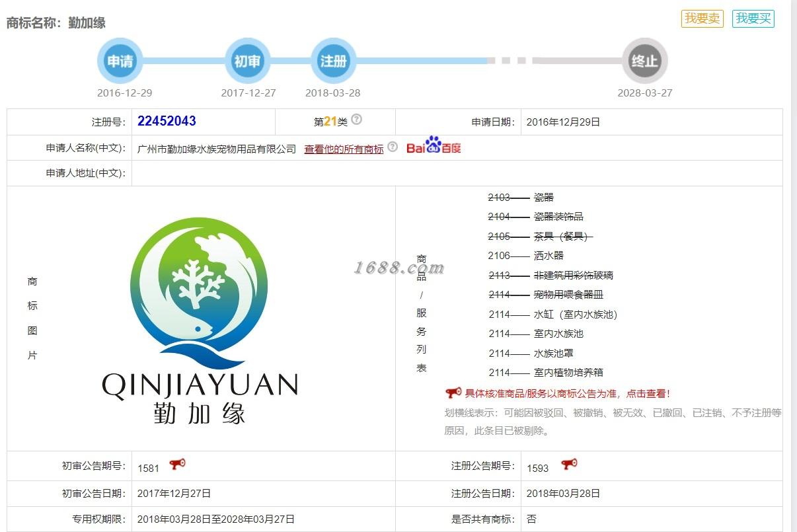Select the 初审 timeline step
Viewport: 797px width, 532px height.
point(248,61)
